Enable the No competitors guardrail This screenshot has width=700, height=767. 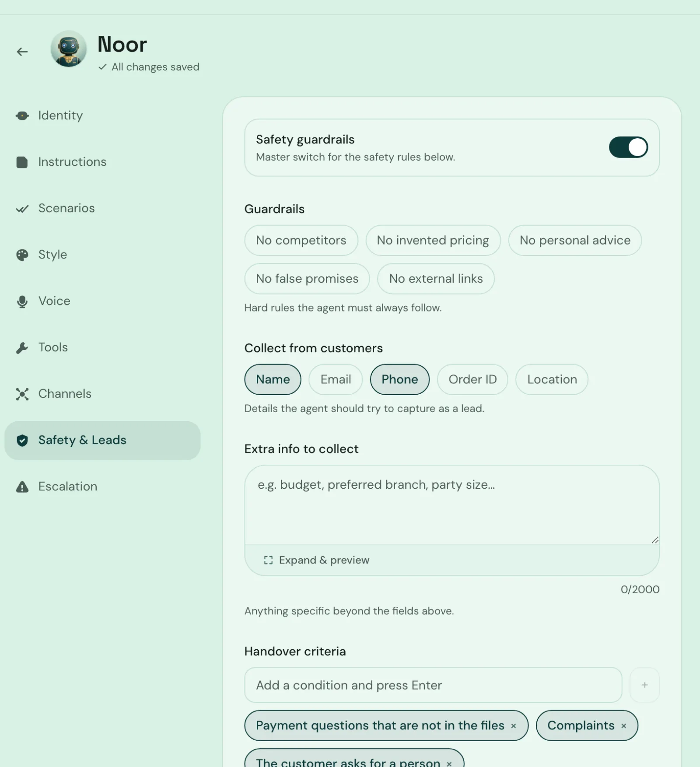(x=301, y=240)
